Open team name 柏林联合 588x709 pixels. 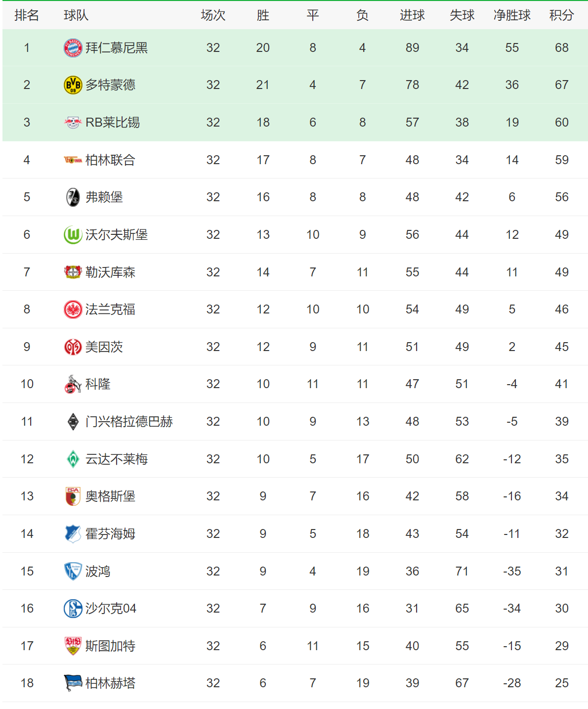(110, 160)
